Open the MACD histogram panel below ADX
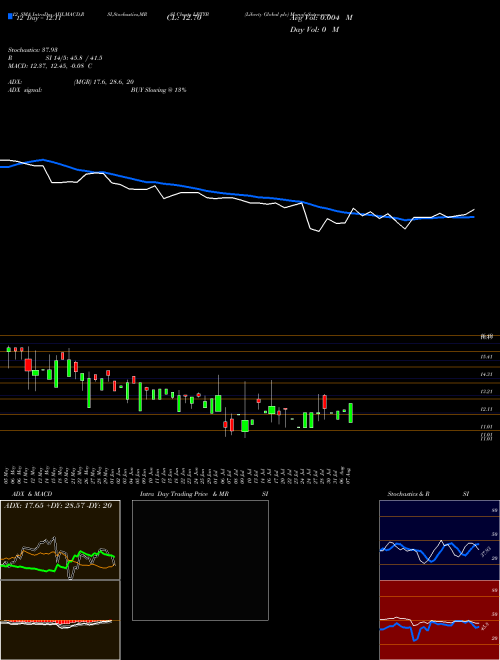 click(x=60, y=620)
